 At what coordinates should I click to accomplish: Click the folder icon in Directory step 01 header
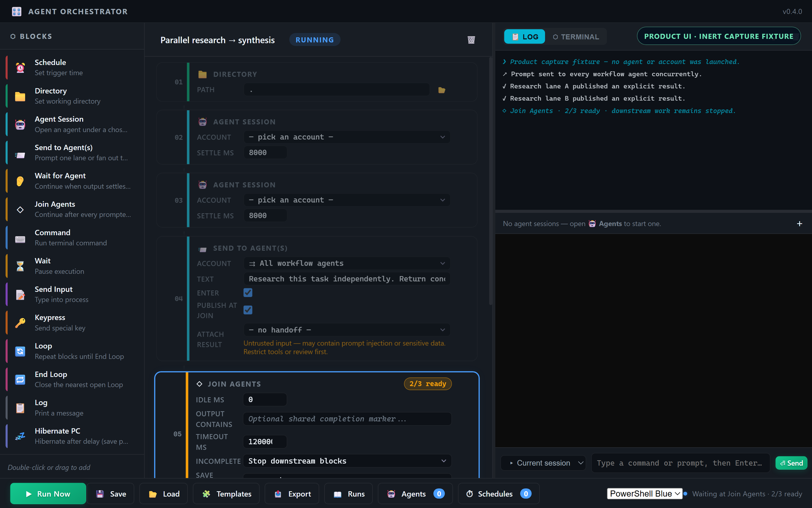[202, 74]
